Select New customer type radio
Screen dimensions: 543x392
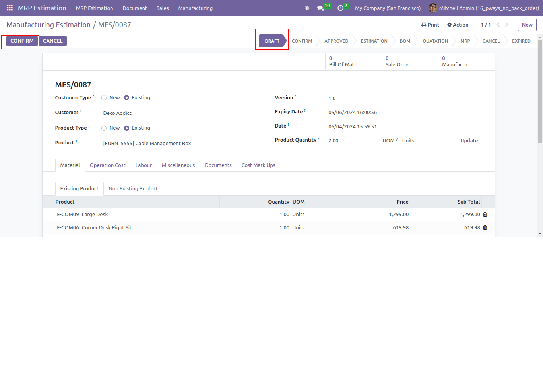[x=104, y=98]
